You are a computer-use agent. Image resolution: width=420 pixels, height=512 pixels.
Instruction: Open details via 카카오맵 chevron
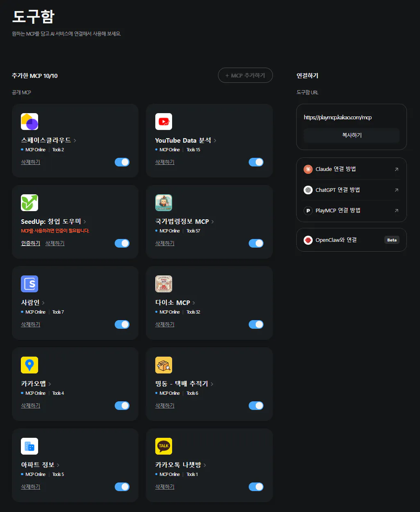[50, 384]
